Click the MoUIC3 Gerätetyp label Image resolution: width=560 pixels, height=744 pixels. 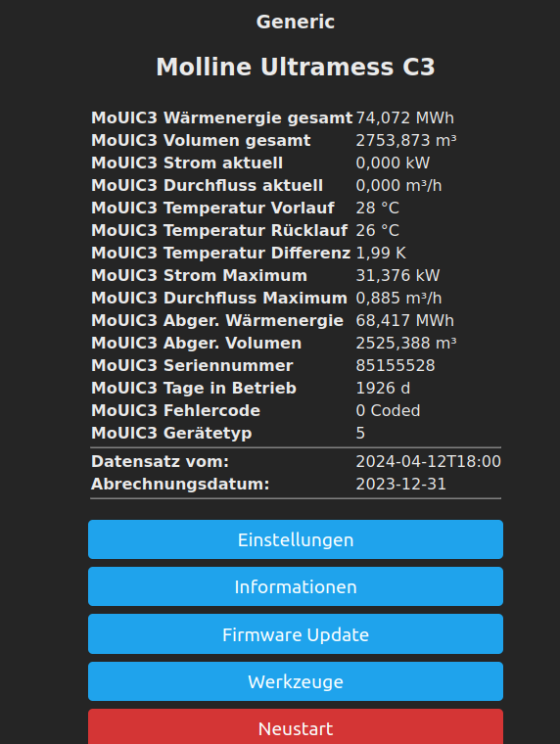click(171, 434)
